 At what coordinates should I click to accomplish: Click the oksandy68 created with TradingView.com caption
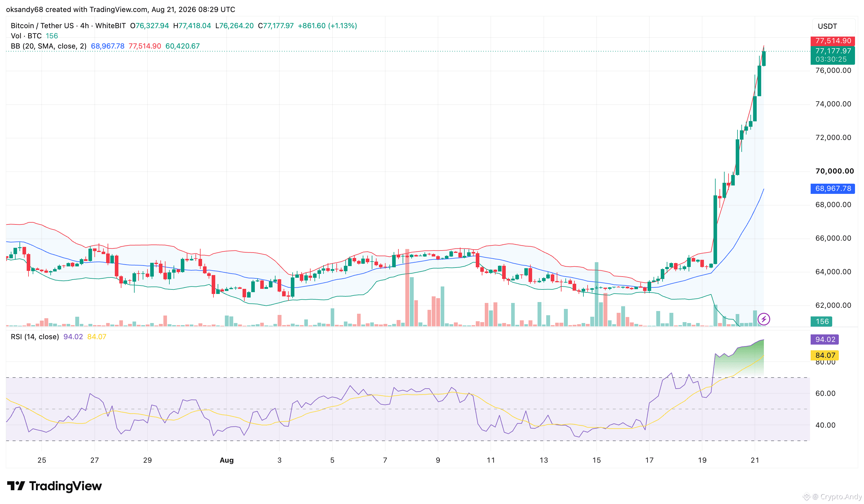click(x=120, y=9)
